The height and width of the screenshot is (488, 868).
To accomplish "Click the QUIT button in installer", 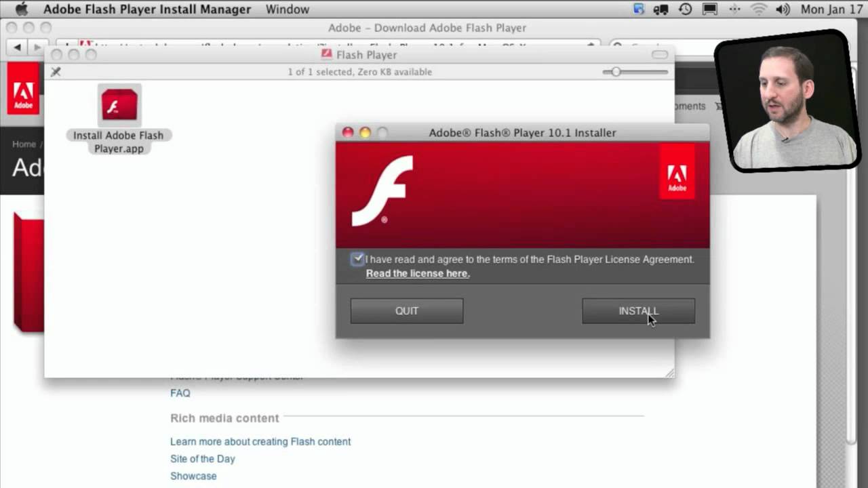I will [x=407, y=311].
